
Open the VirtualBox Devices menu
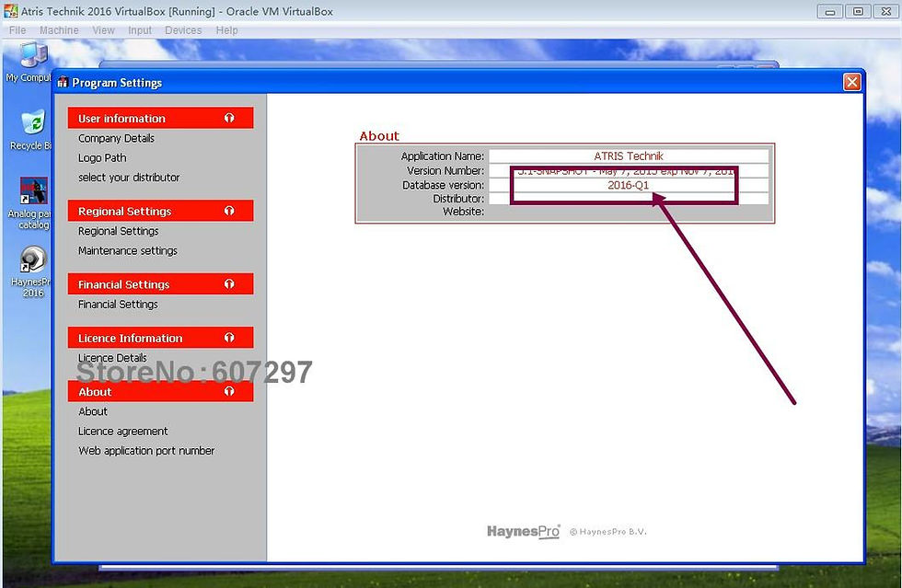point(183,30)
